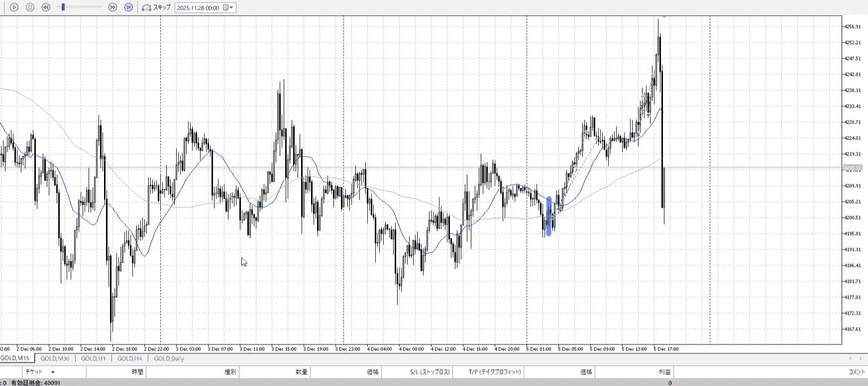Open the GOLD,H1 chart tab
Image resolution: width=868 pixels, height=386 pixels.
point(93,358)
